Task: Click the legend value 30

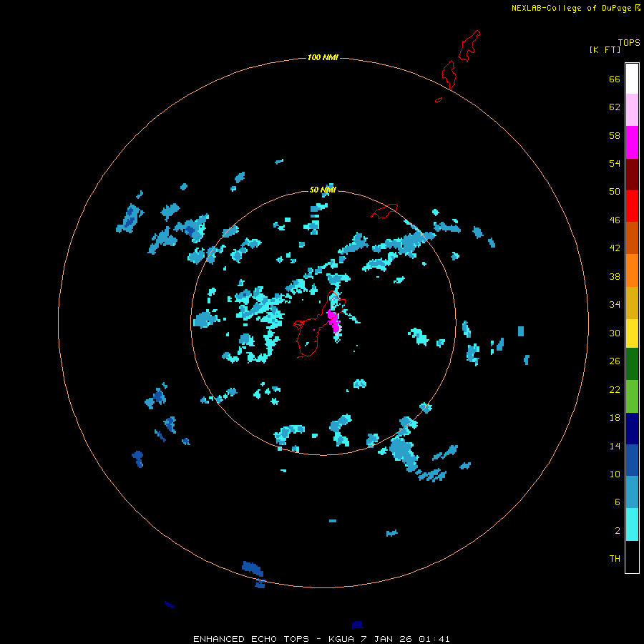Action: pyautogui.click(x=615, y=333)
